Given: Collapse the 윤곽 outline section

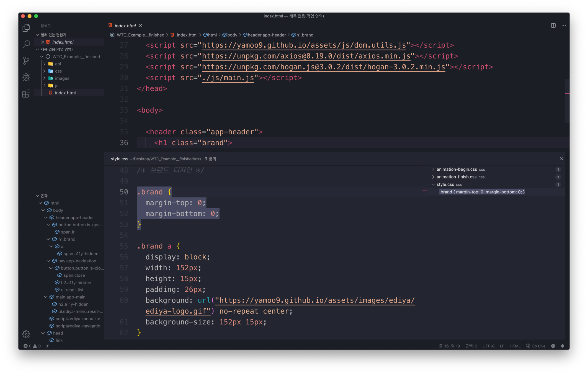Looking at the screenshot, I should (38, 196).
